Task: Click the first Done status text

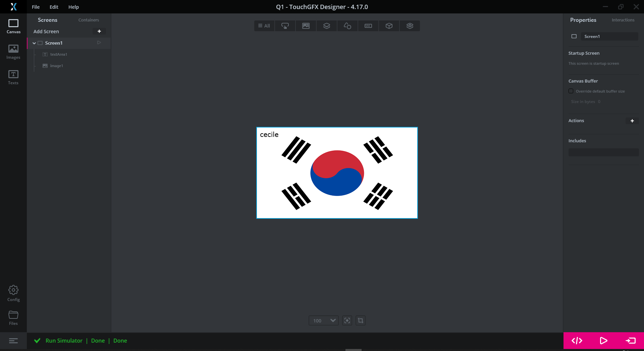Action: click(x=98, y=341)
